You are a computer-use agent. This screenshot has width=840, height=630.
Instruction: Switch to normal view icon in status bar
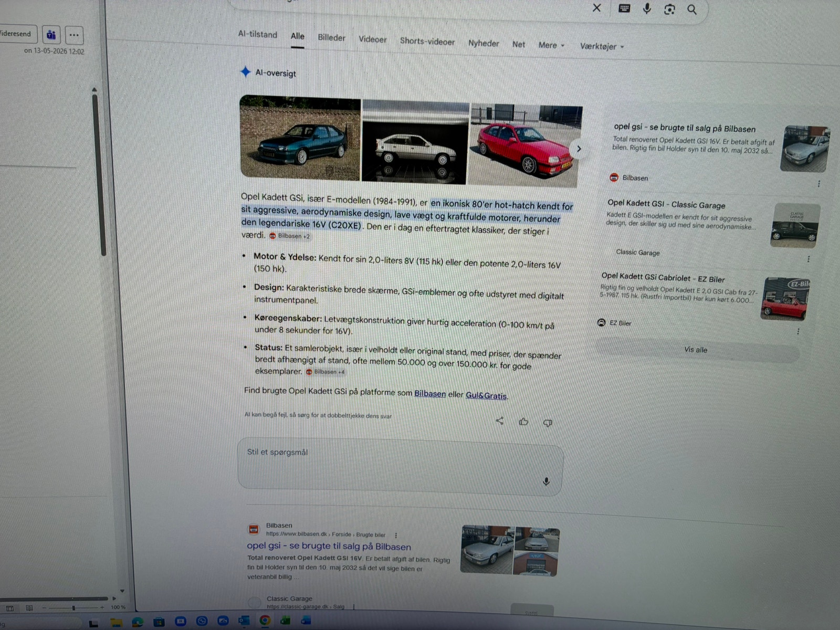pyautogui.click(x=10, y=608)
